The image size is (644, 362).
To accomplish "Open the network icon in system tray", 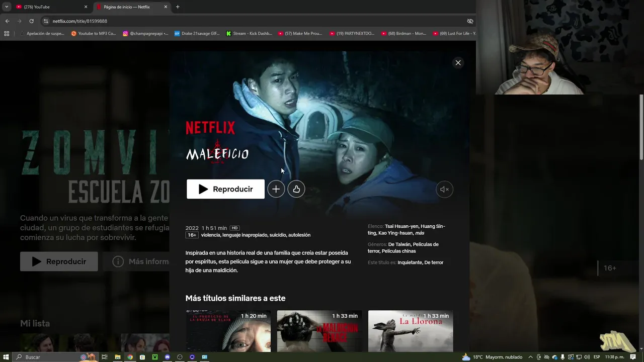I will tap(579, 357).
